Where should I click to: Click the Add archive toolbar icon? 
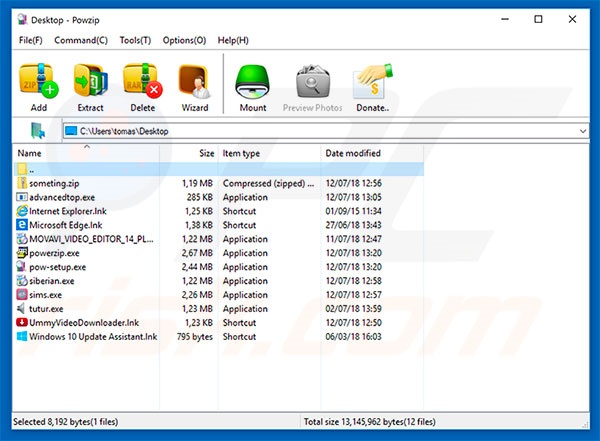pos(39,81)
